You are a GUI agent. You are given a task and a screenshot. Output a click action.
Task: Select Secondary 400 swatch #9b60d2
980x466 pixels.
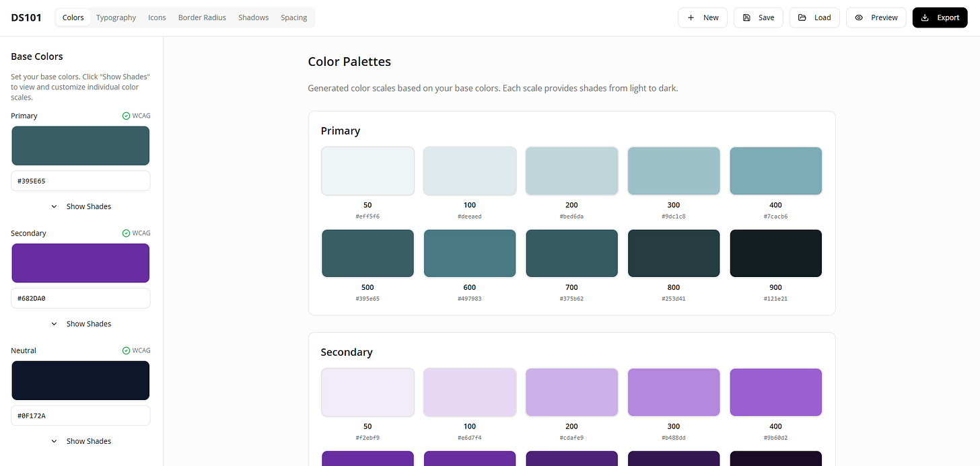[x=776, y=392]
